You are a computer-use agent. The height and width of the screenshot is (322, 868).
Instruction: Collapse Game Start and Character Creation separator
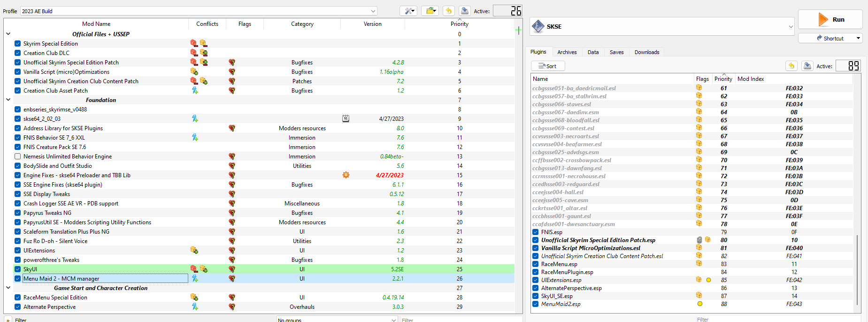click(8, 288)
